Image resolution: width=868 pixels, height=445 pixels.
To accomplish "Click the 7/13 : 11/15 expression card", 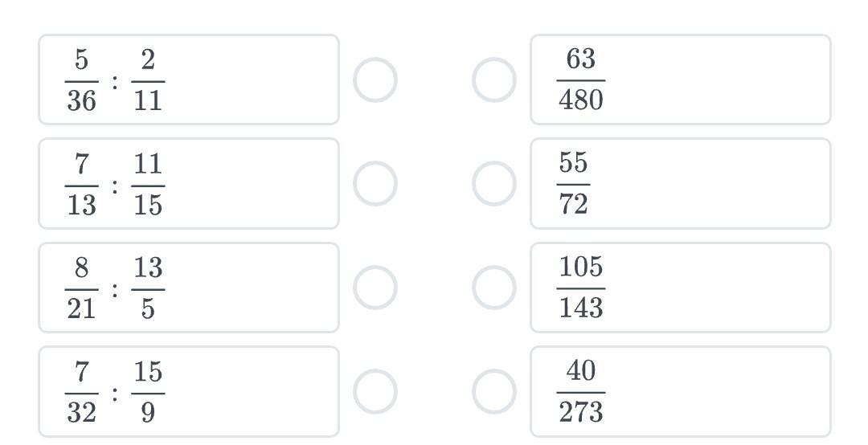I will click(189, 184).
